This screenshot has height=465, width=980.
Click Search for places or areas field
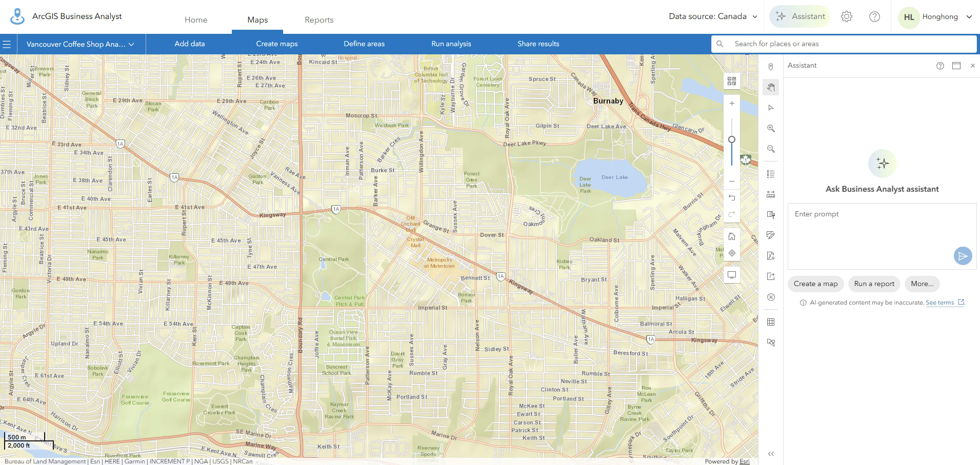click(844, 44)
